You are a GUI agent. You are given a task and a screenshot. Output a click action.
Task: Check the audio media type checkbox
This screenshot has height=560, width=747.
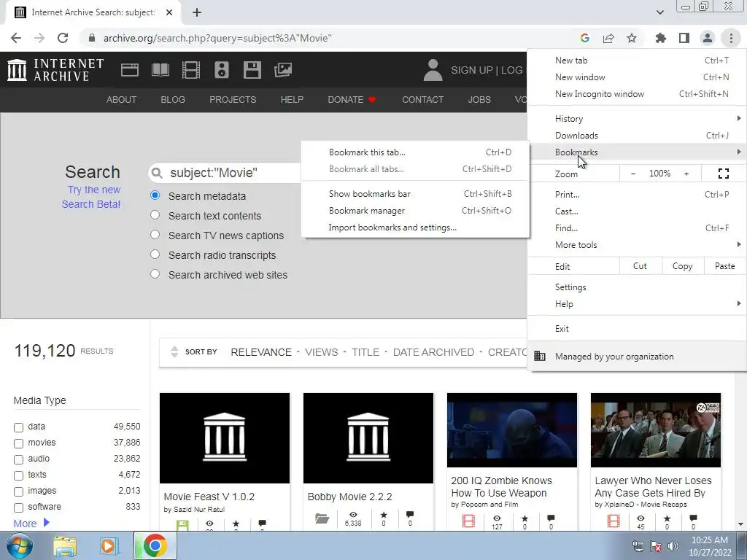tap(18, 459)
